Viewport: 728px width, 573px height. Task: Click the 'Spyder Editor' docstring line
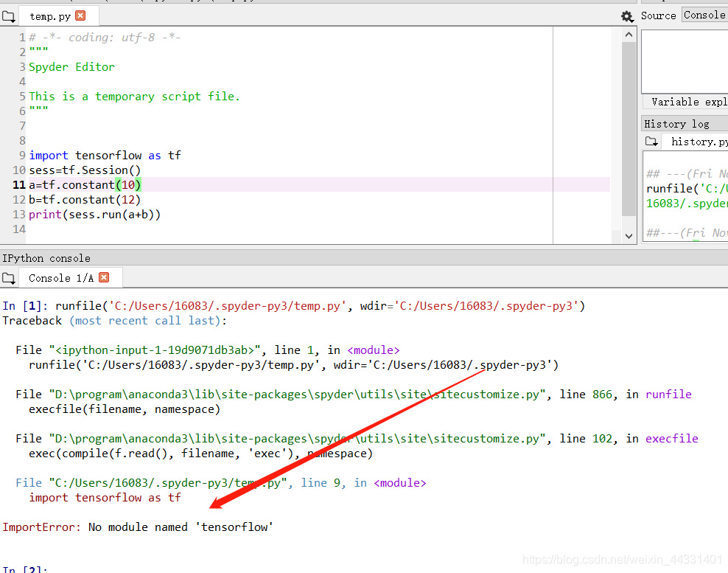[x=71, y=67]
